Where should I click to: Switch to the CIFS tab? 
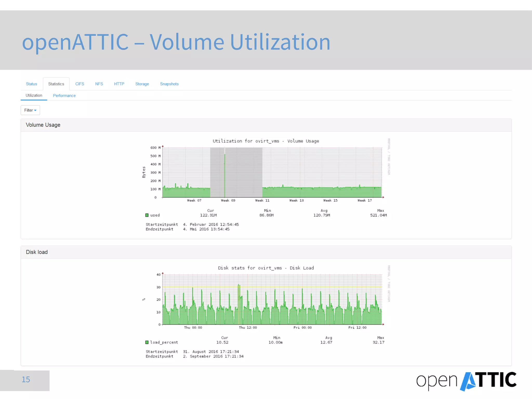[x=79, y=84]
